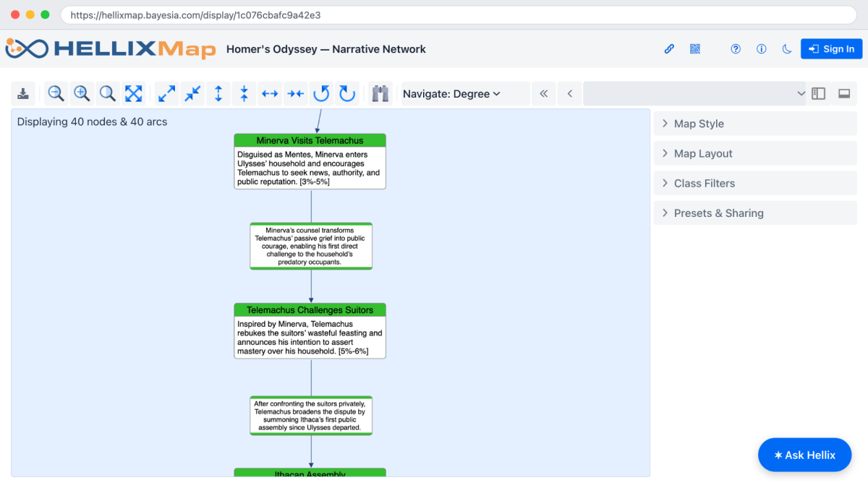Click the HellixMap logo
868x488 pixels.
[x=111, y=49]
